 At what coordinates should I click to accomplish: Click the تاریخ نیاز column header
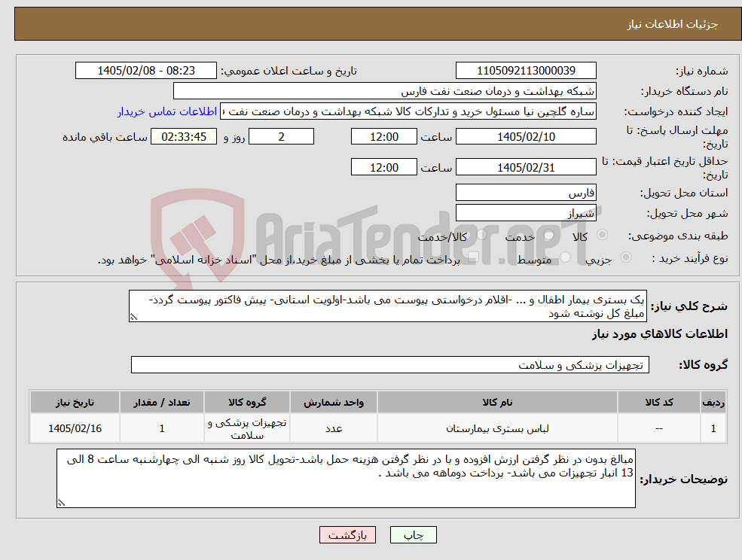(x=75, y=403)
